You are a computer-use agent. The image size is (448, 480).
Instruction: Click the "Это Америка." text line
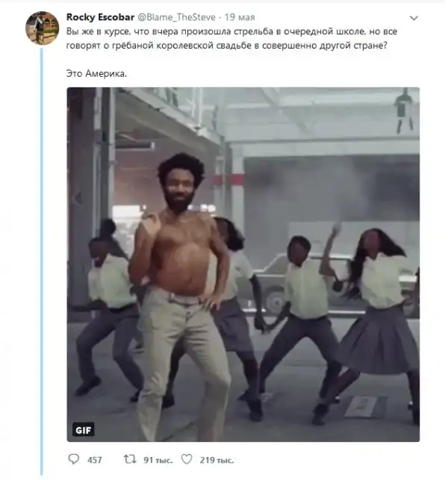point(97,74)
